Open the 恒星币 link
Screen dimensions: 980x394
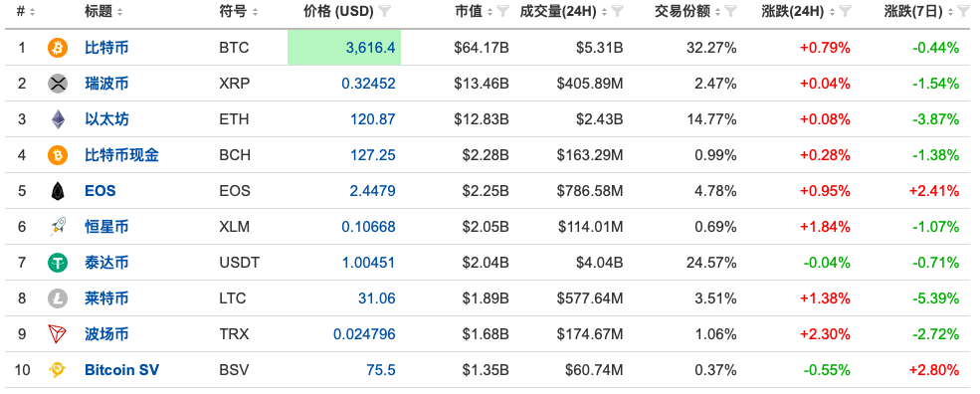point(106,227)
